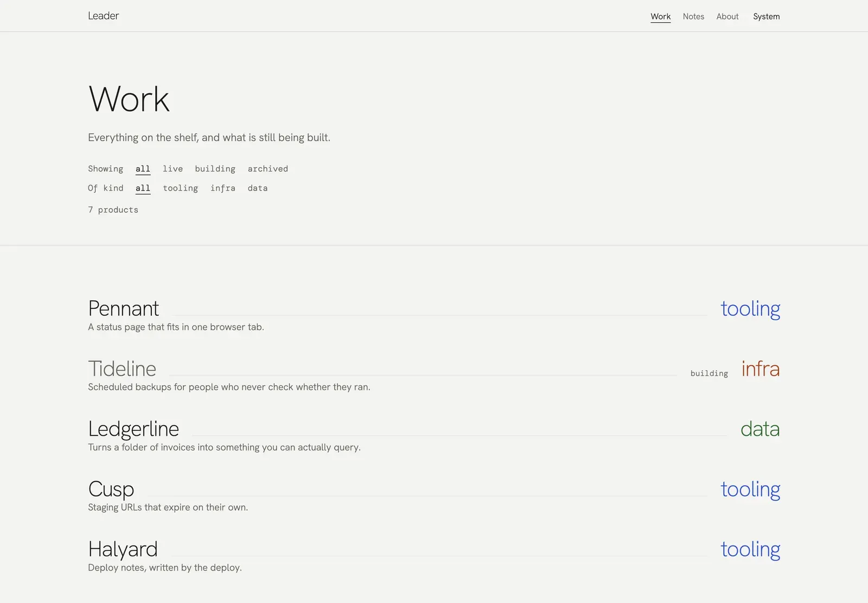
Task: Click the tooling tag on Cusp row
Action: click(750, 489)
